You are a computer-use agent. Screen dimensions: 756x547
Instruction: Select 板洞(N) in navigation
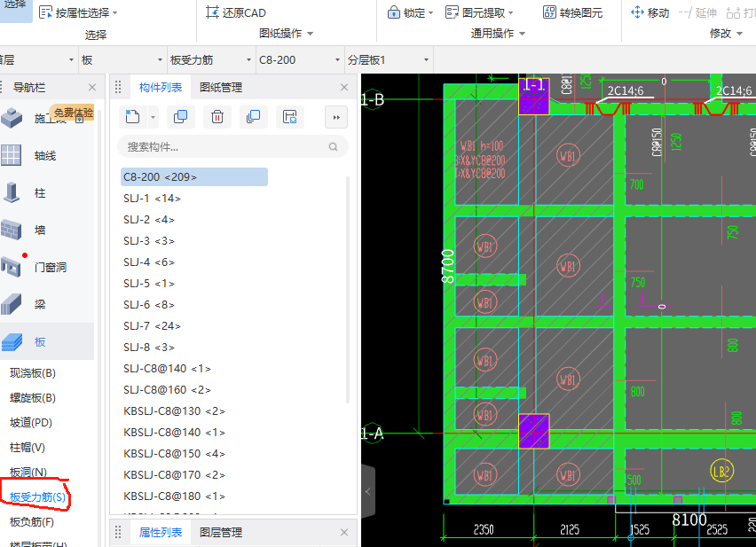28,473
